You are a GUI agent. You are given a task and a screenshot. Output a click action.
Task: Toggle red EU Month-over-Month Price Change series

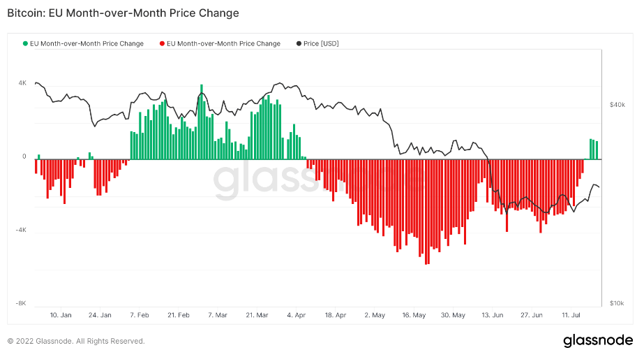click(x=220, y=43)
